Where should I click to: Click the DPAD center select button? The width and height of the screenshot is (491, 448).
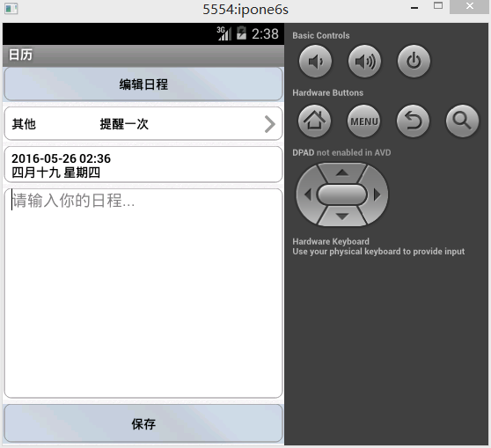point(342,195)
